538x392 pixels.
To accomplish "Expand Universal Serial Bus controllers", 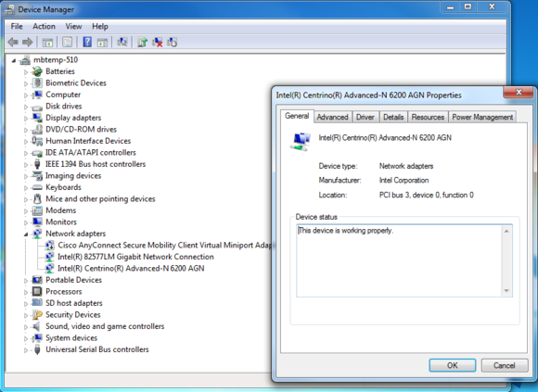I will click(26, 350).
